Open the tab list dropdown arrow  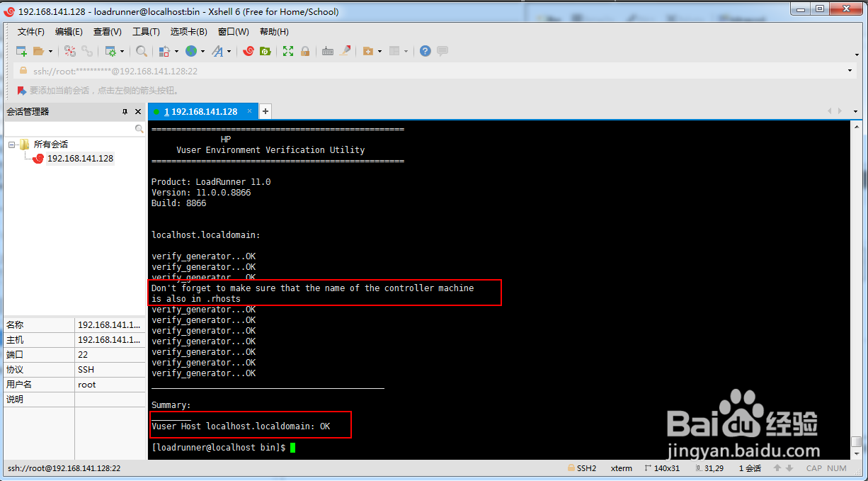[855, 111]
